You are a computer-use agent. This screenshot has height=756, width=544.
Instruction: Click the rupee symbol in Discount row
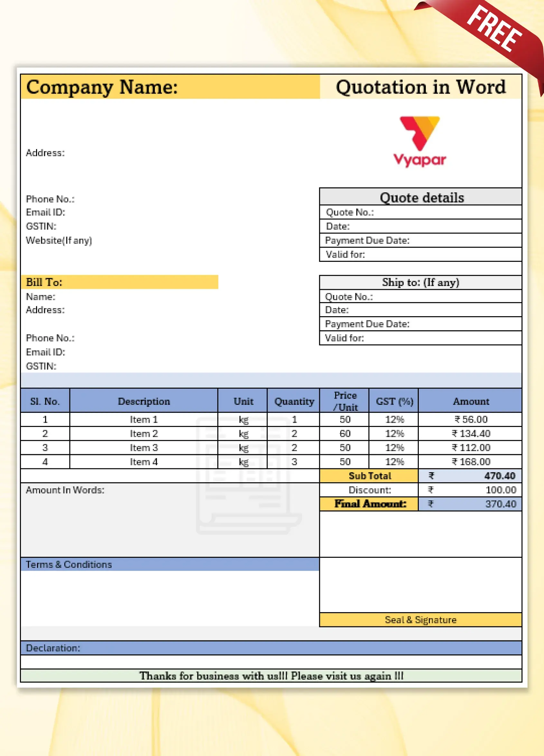coord(431,490)
